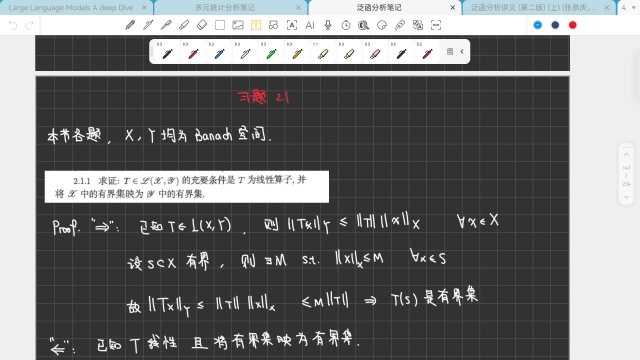Select the lasso selection tool
Screen dimensions: 640x360
pyautogui.click(x=220, y=25)
